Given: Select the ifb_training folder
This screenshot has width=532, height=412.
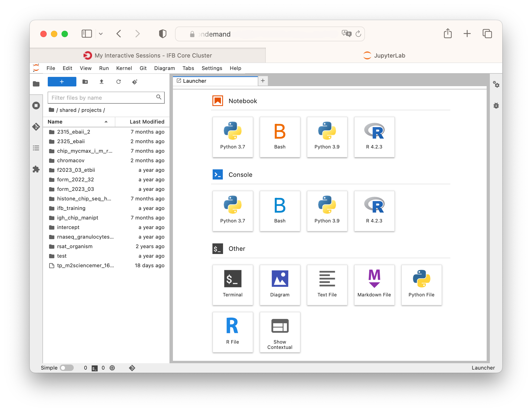Looking at the screenshot, I should click(x=106, y=208).
